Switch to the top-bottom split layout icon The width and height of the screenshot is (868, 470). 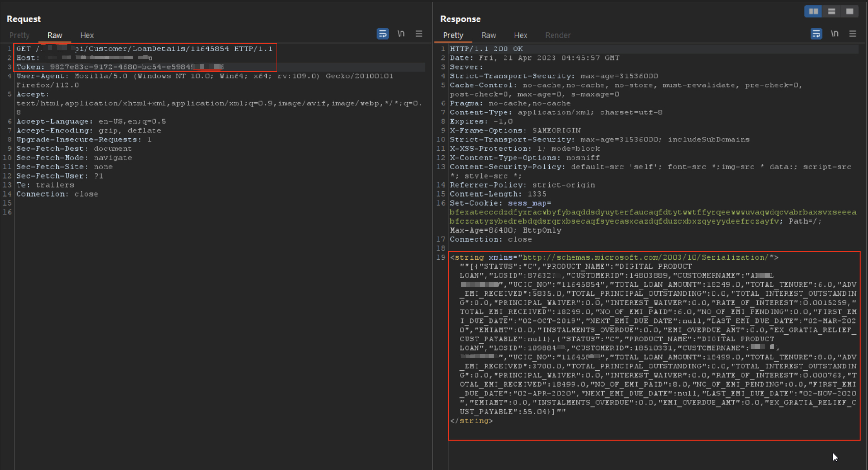831,11
